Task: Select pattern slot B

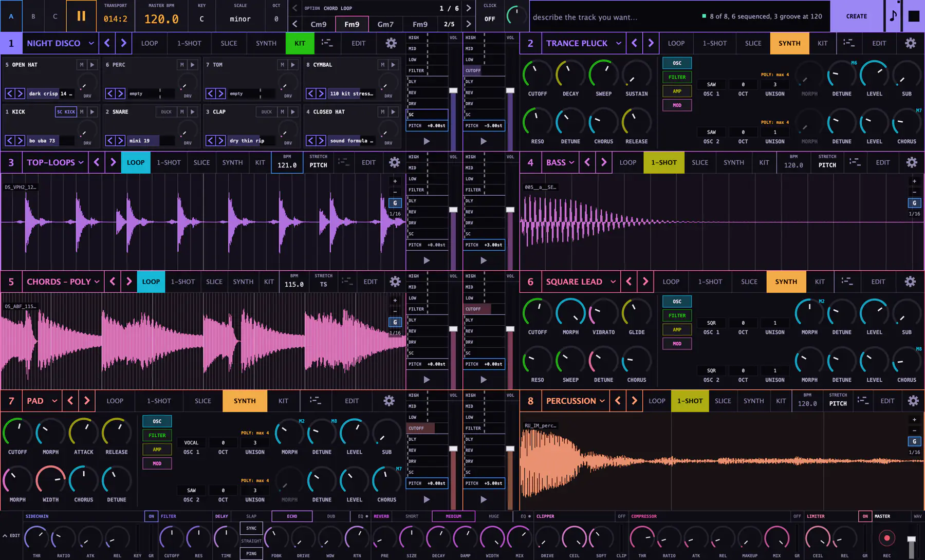Action: (33, 16)
